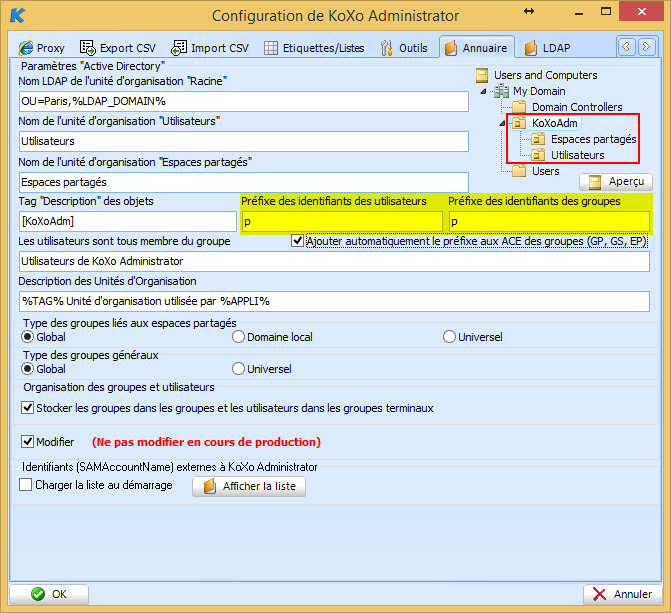Click the KoXoAdm organizational unit icon
This screenshot has height=613, width=671.
coord(519,123)
